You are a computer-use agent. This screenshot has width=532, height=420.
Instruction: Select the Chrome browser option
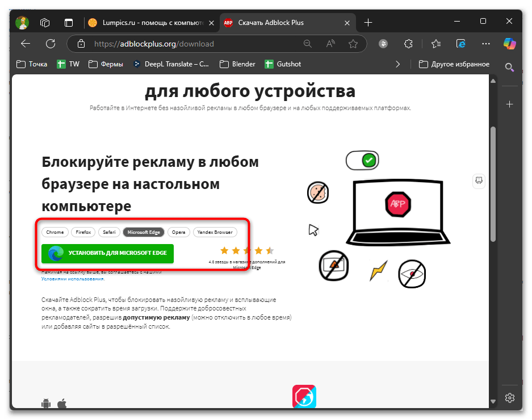(55, 232)
